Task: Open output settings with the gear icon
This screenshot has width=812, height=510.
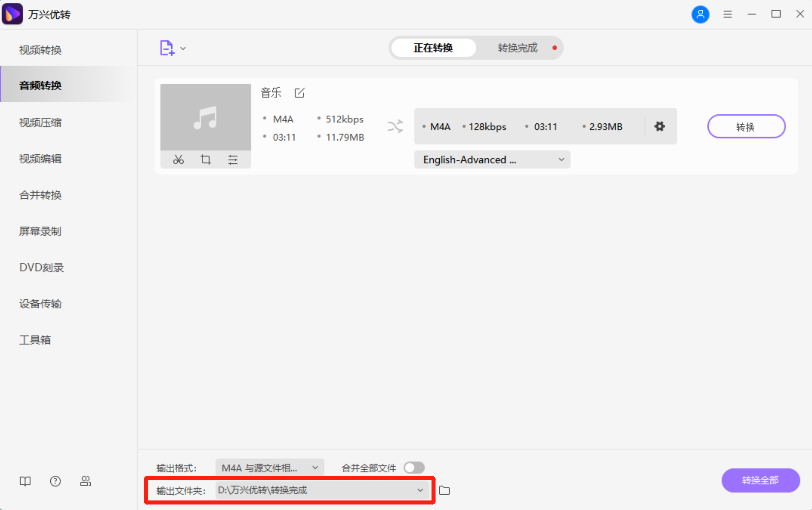Action: tap(659, 126)
